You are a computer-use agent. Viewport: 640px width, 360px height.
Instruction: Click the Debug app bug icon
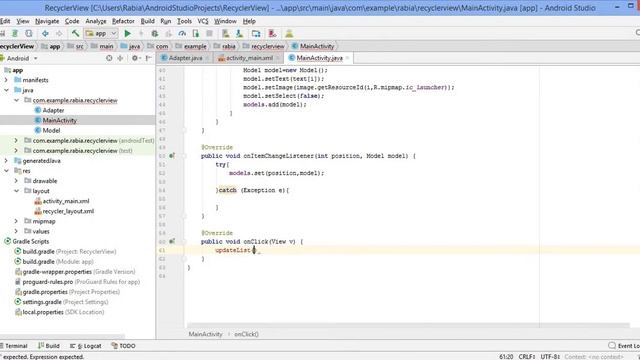pos(154,33)
